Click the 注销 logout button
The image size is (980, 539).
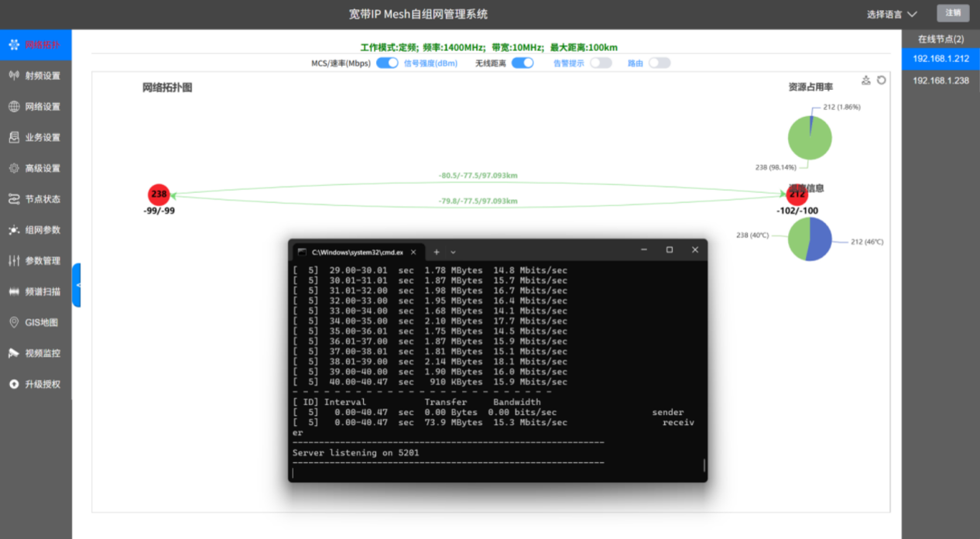[x=953, y=13]
